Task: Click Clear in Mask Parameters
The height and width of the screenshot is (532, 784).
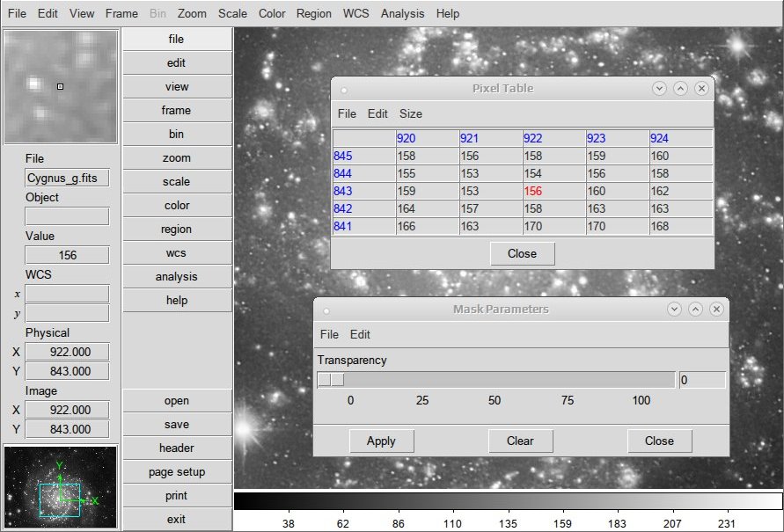Action: [x=521, y=441]
